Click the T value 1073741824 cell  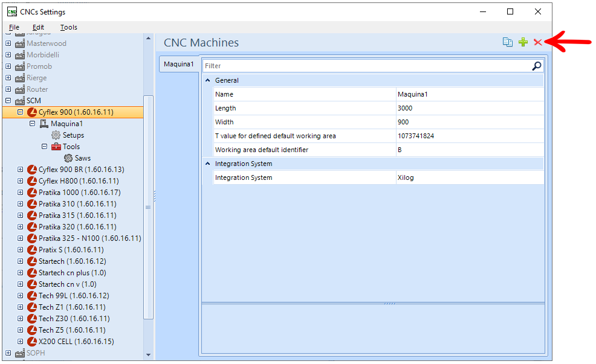(470, 136)
